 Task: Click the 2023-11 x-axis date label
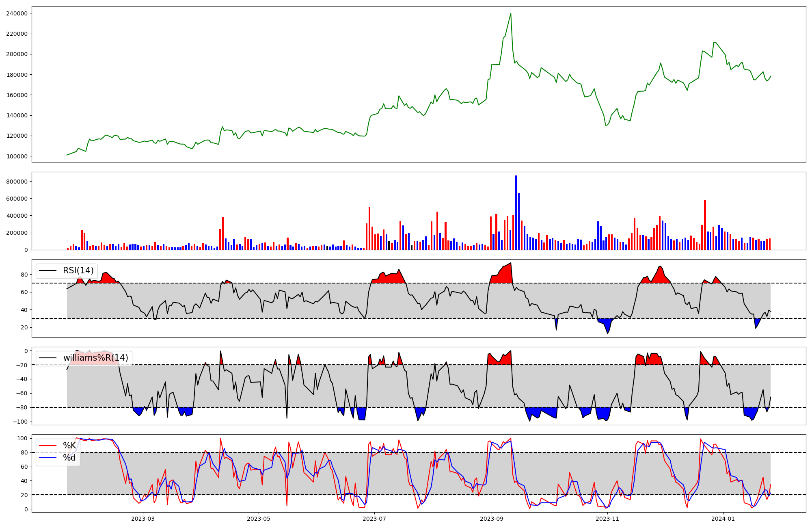click(607, 519)
